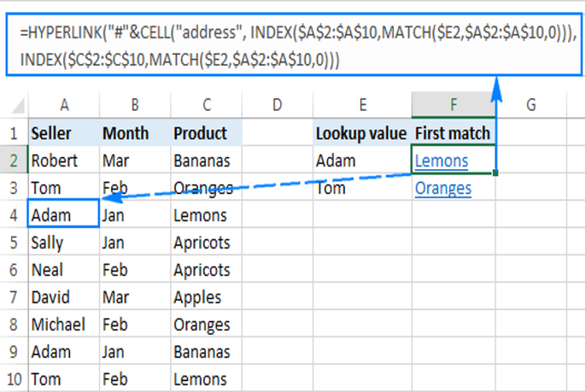Select the Product header cell
585x392 pixels.
pos(206,133)
